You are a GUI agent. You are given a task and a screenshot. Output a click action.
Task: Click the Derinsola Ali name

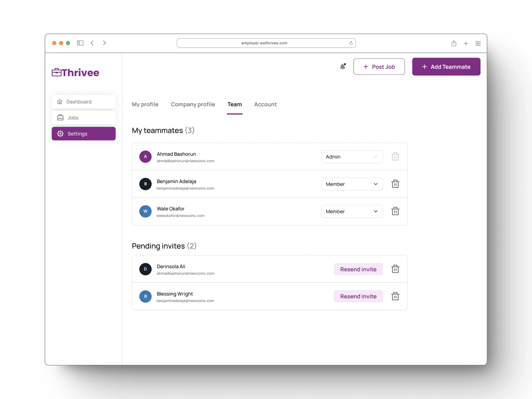(171, 267)
